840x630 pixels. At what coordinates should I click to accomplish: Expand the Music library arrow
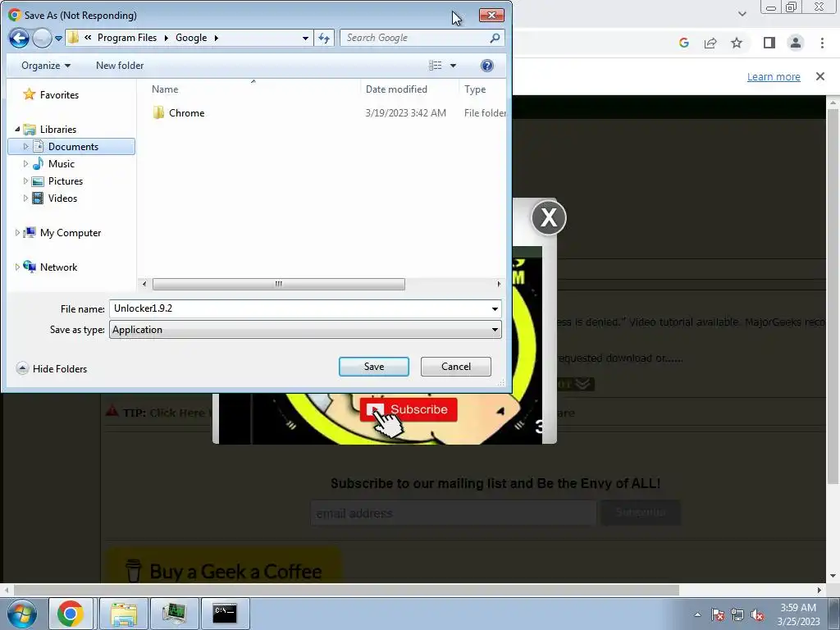(25, 164)
